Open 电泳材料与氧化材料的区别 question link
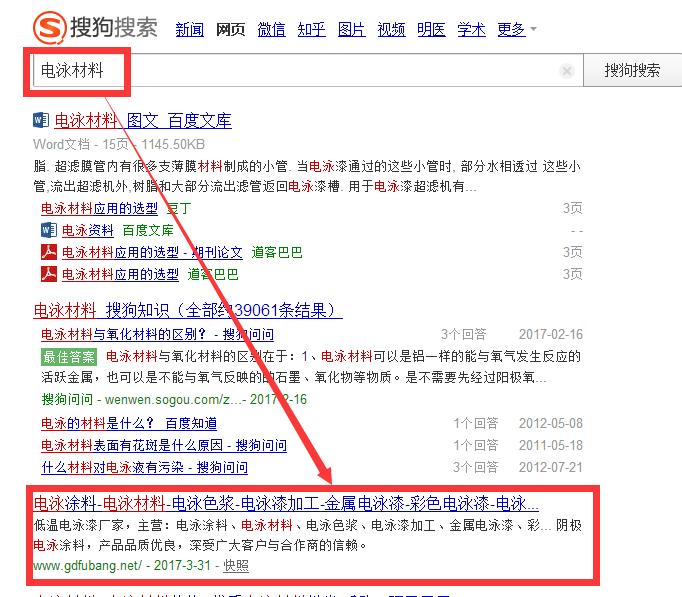The width and height of the screenshot is (682, 597). point(157,335)
